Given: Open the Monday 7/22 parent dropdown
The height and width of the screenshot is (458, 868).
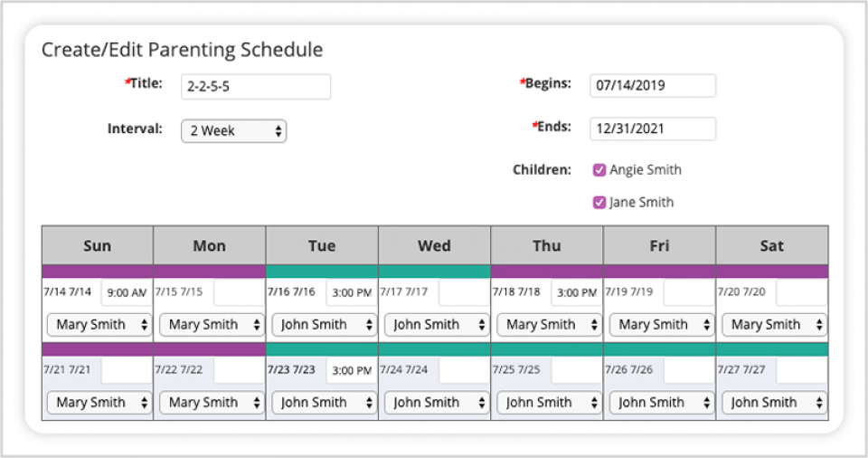Looking at the screenshot, I should click(x=212, y=403).
